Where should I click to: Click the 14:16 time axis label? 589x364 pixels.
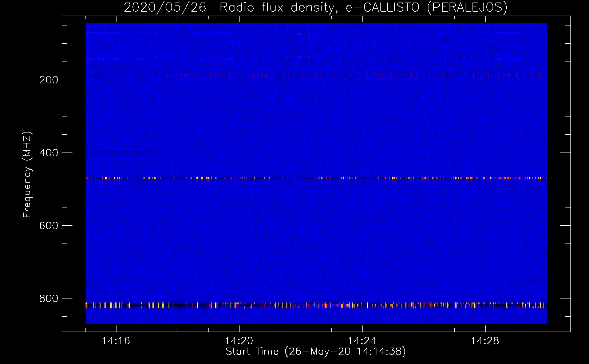[x=116, y=341]
